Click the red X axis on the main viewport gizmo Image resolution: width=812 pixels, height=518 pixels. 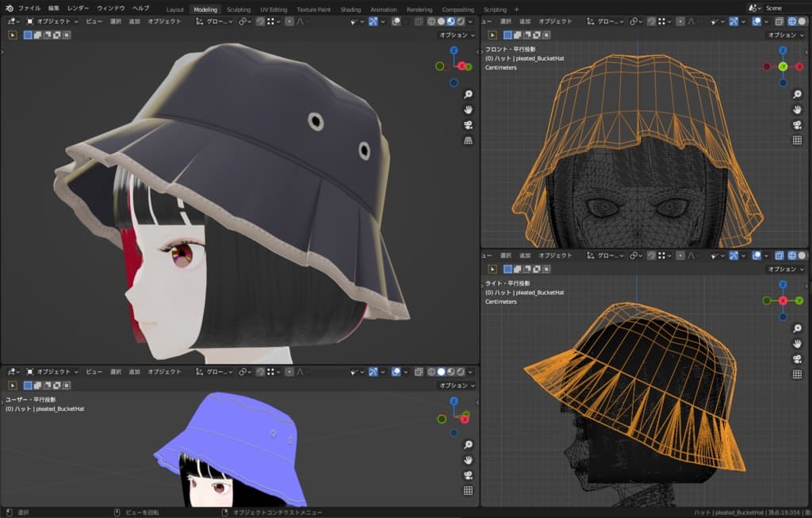(462, 66)
